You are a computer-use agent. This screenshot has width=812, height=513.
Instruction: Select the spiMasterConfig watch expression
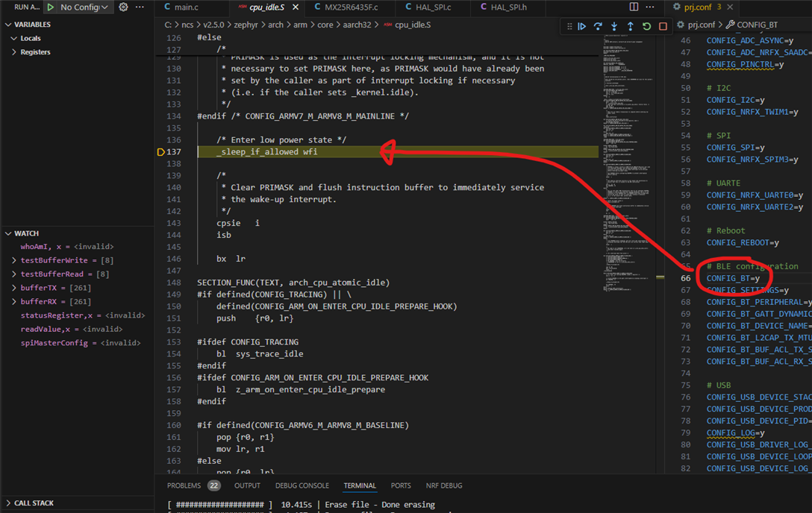[81, 343]
